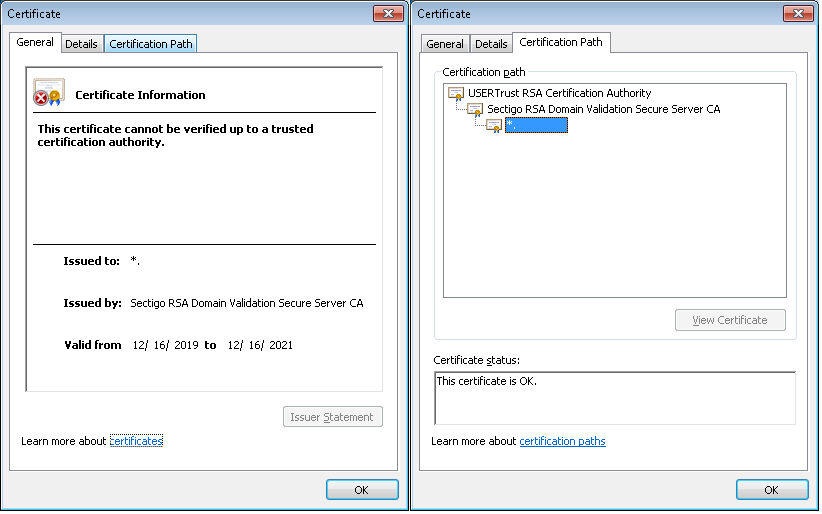822x514 pixels.
Task: Select the highlighted "*." certificate entry
Action: pos(536,125)
